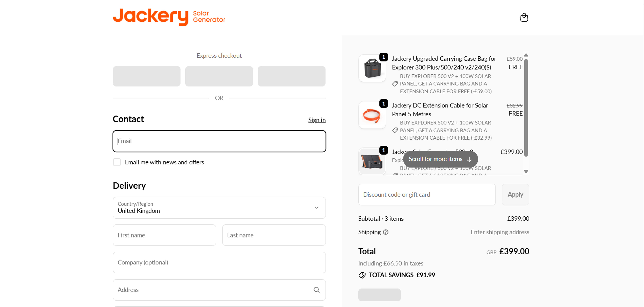Image resolution: width=644 pixels, height=307 pixels.
Task: Click the Company optional field
Action: [x=219, y=263]
